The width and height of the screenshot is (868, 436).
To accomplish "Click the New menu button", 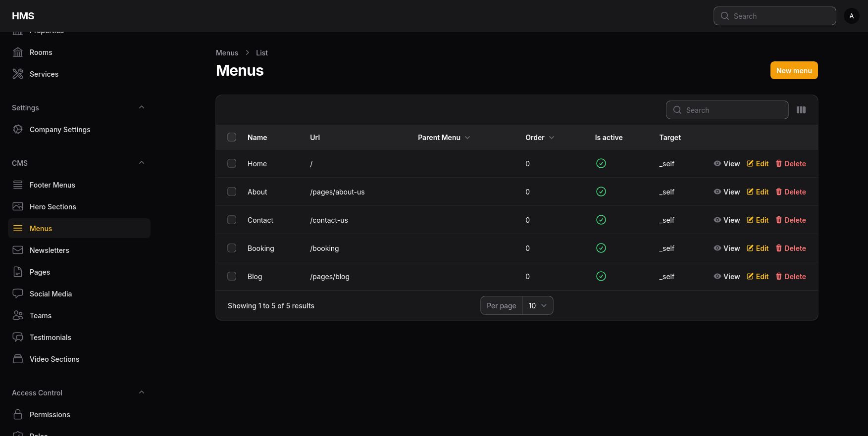I will 794,70.
